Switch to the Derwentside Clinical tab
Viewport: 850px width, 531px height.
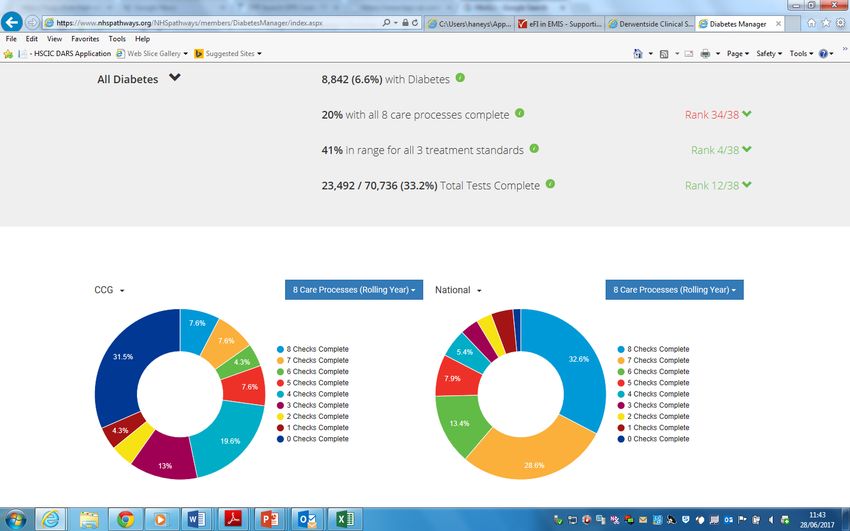[650, 24]
